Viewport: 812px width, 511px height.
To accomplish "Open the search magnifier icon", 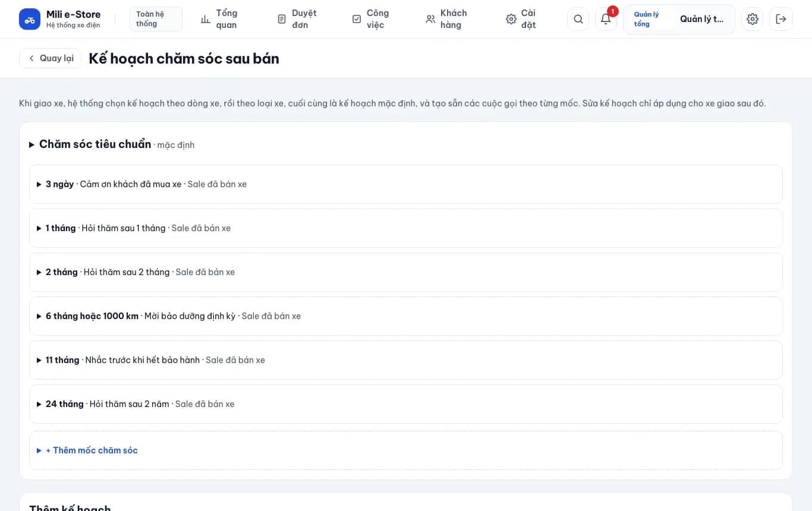I will (x=578, y=19).
